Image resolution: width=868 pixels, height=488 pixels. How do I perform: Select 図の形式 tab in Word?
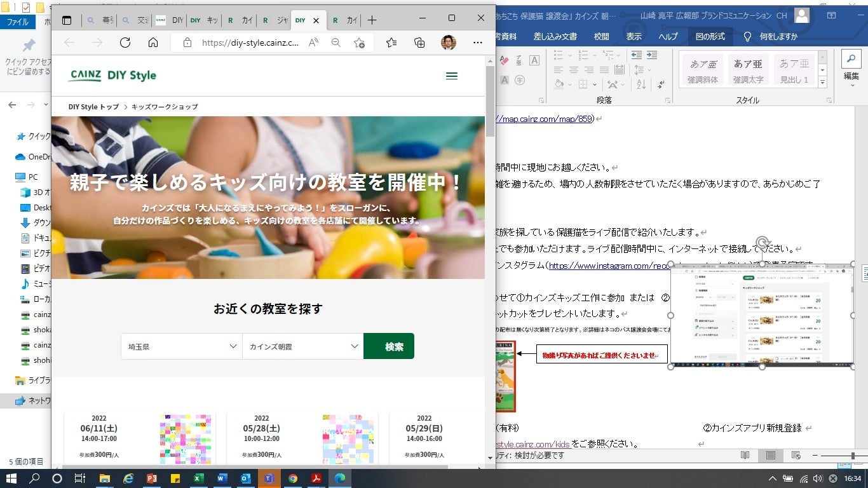pyautogui.click(x=710, y=36)
